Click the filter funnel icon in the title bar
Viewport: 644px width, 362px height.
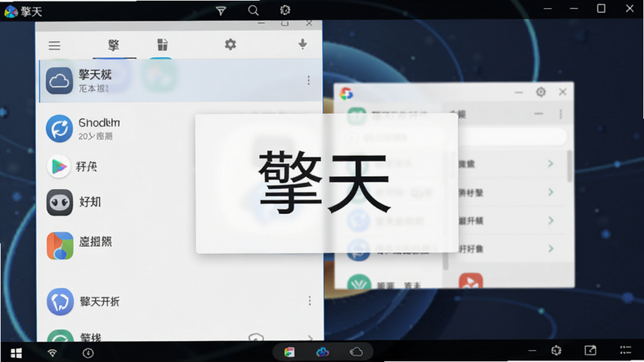[221, 10]
